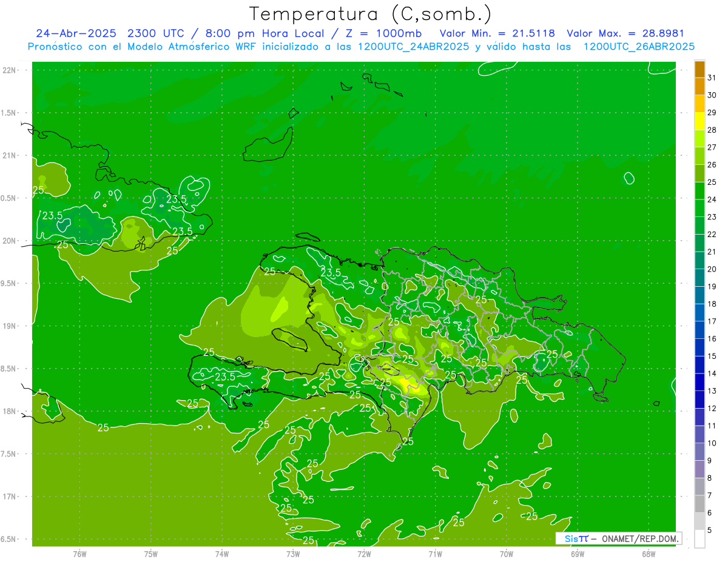
Task: Click latitude label "21N"
Action: tap(10, 156)
